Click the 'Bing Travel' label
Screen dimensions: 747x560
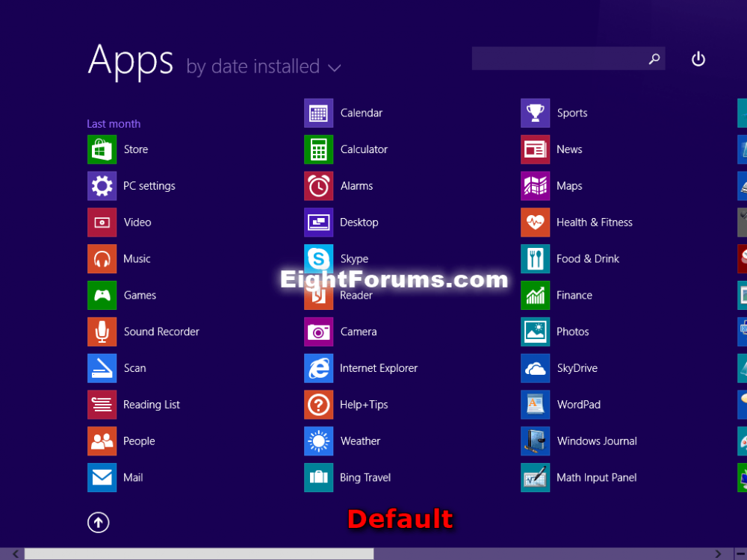[365, 478]
